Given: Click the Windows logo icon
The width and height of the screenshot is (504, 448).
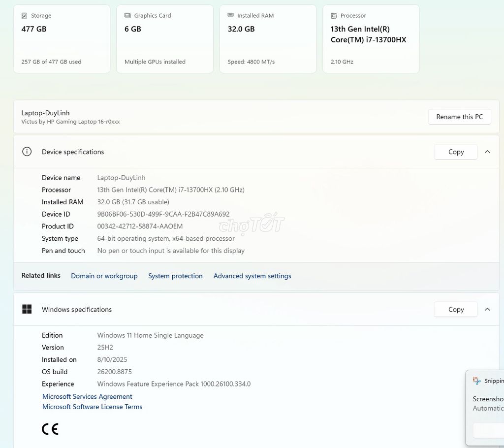Looking at the screenshot, I should tap(27, 309).
